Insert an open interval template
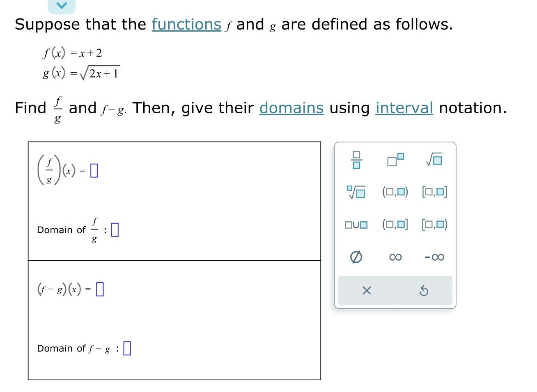This screenshot has height=392, width=537. point(395,192)
